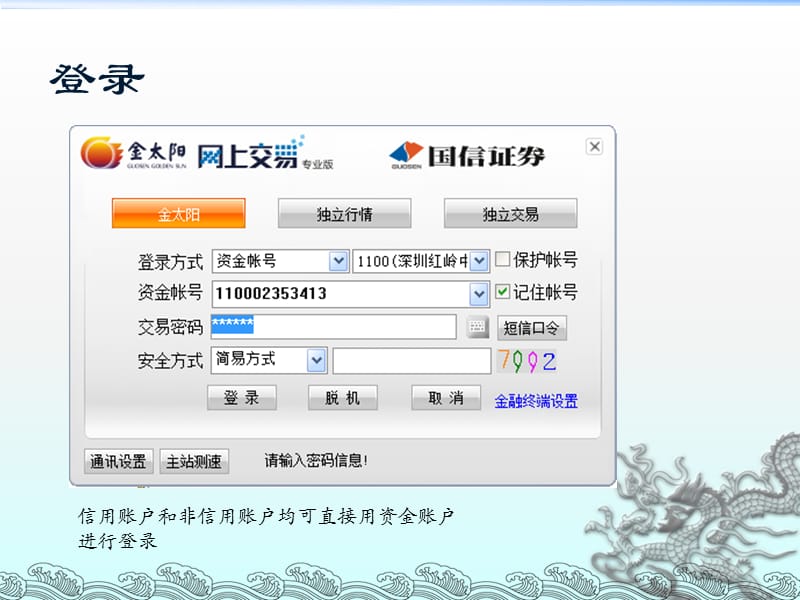Image resolution: width=800 pixels, height=600 pixels.
Task: Click the 网上交易 专业版 title text
Action: coord(265,154)
